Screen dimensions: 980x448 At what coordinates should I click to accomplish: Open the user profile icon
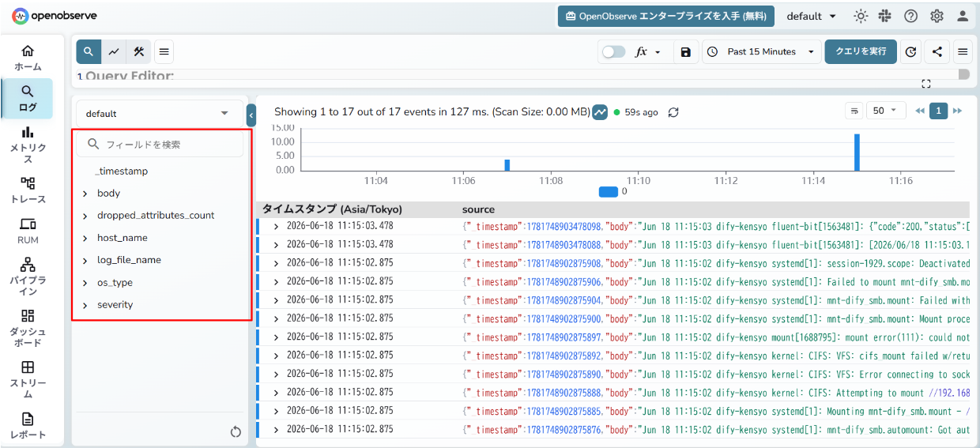pos(963,16)
